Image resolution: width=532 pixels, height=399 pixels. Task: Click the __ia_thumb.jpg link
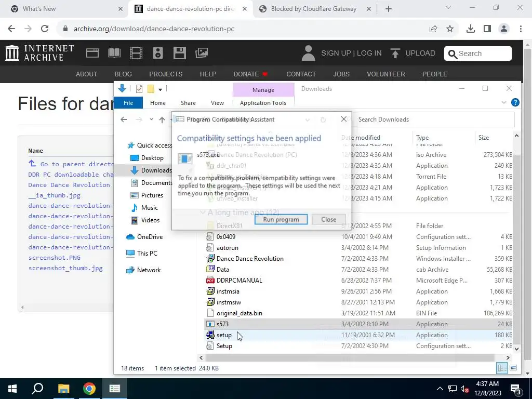[x=54, y=195]
